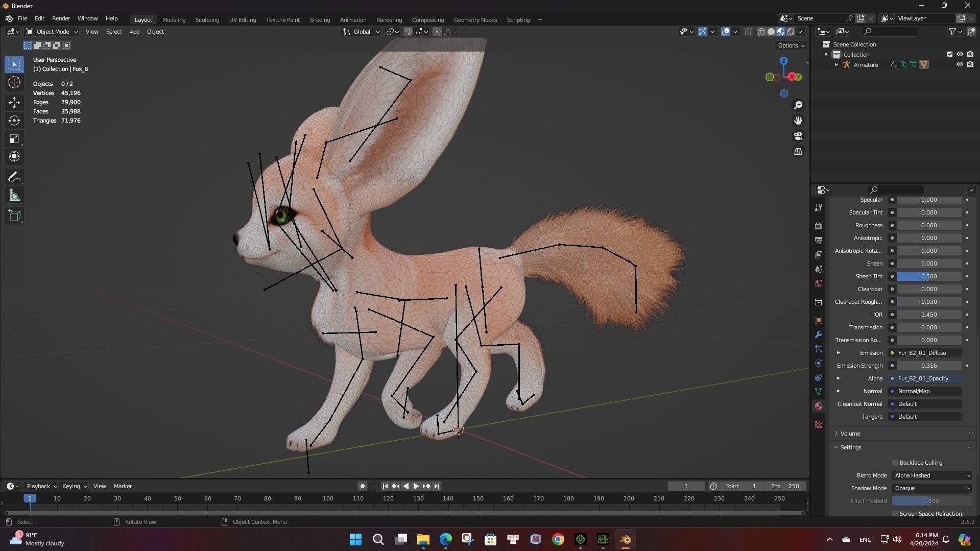Viewport: 980px width, 551px height.
Task: Activate the Scale tool
Action: click(x=14, y=138)
